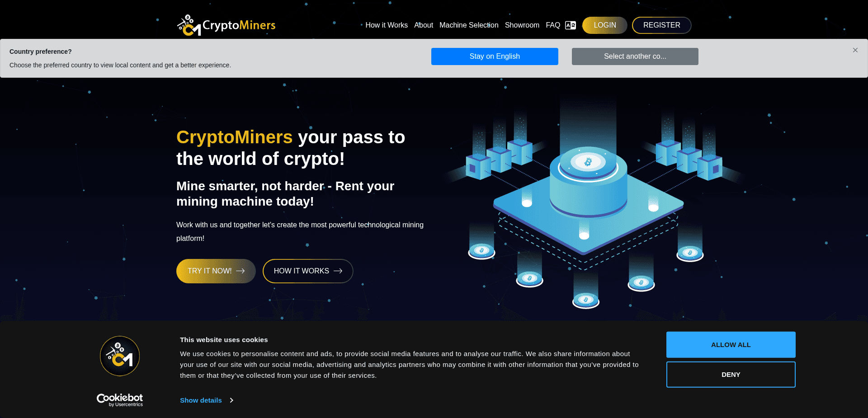Expand the Show details cookie section
This screenshot has height=418, width=868.
(200, 400)
